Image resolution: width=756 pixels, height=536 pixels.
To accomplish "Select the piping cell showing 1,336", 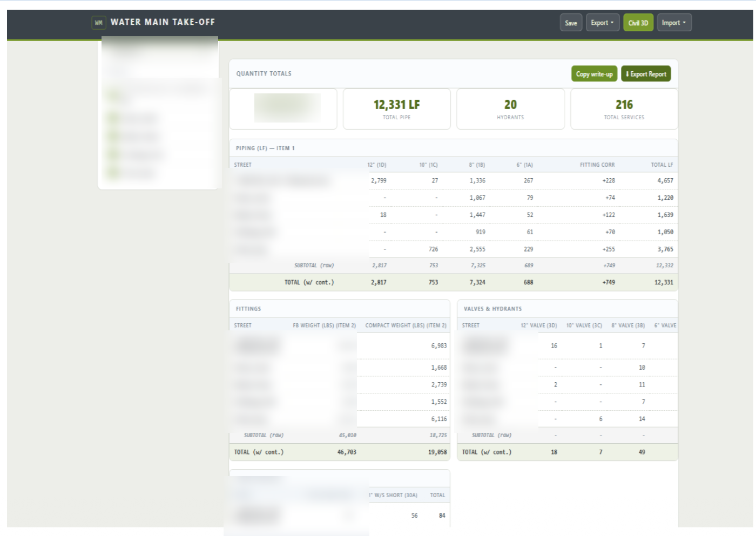I will coord(477,181).
